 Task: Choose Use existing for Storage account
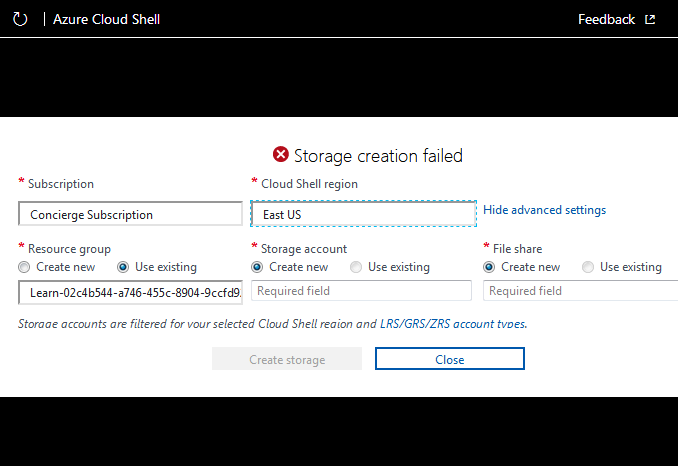point(356,267)
